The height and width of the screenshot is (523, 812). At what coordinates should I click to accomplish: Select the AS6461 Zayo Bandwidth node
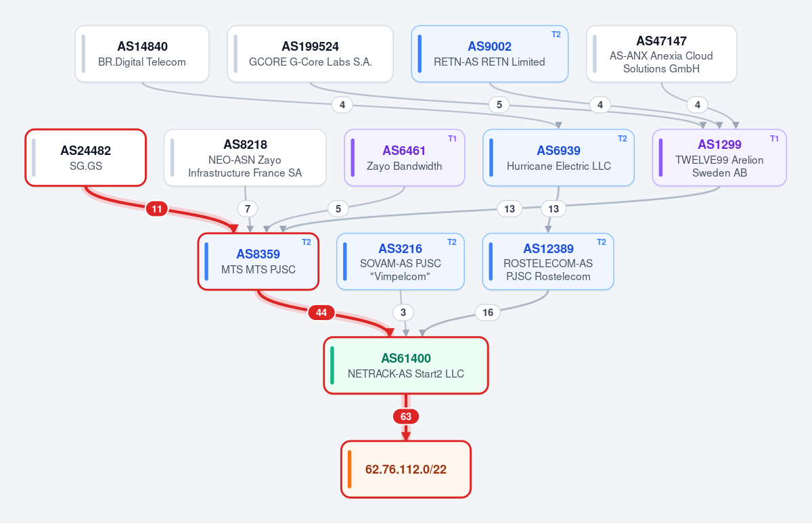(405, 158)
